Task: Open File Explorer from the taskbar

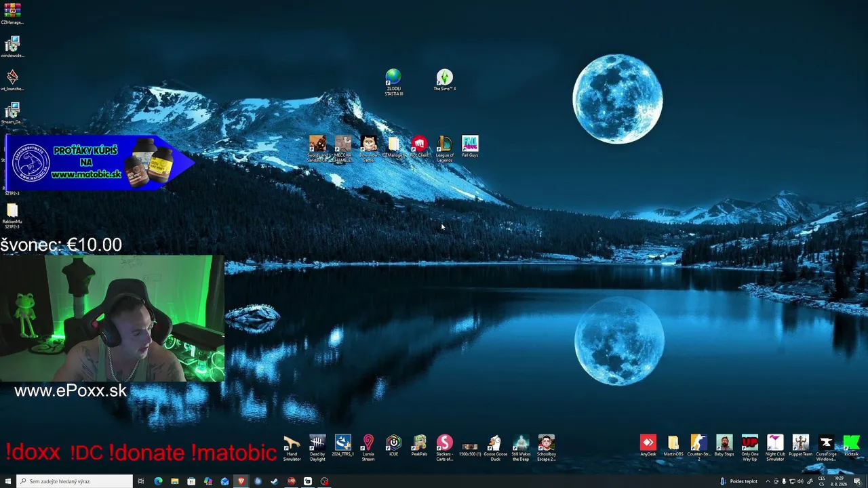Action: [x=175, y=481]
